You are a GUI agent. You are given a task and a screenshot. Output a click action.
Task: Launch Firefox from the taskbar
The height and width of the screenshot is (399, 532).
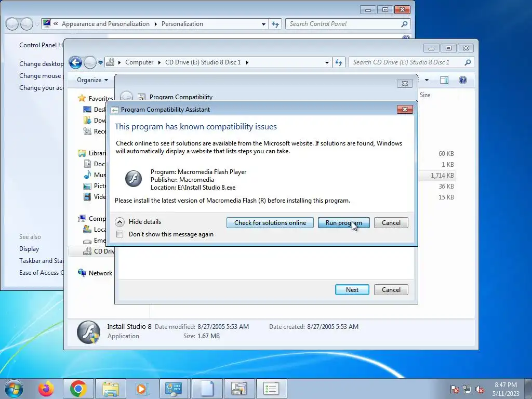[x=46, y=389]
